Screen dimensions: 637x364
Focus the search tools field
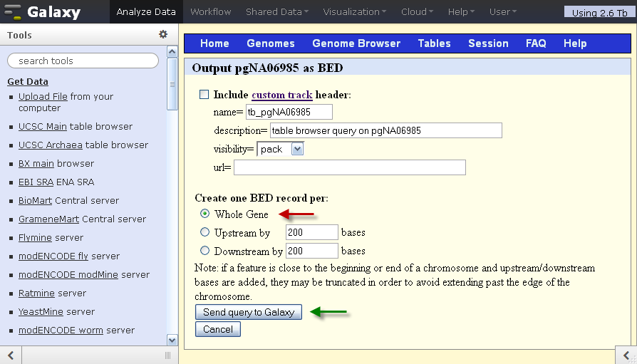pos(83,61)
